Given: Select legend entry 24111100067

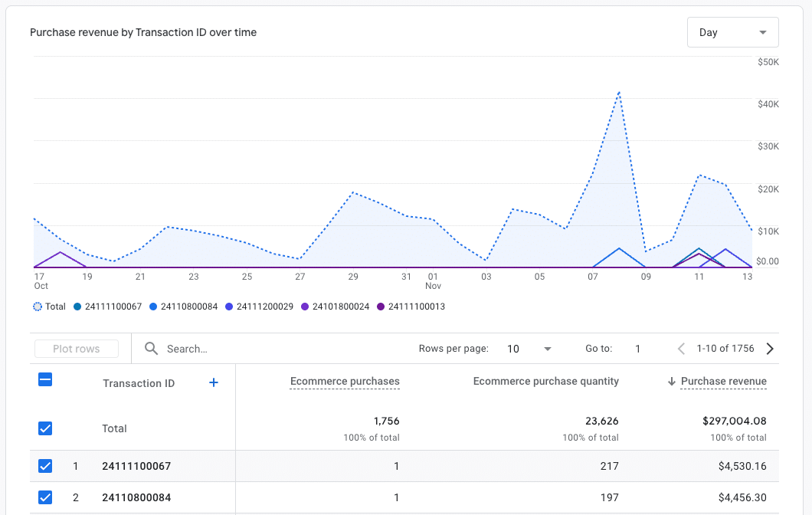Looking at the screenshot, I should [103, 307].
